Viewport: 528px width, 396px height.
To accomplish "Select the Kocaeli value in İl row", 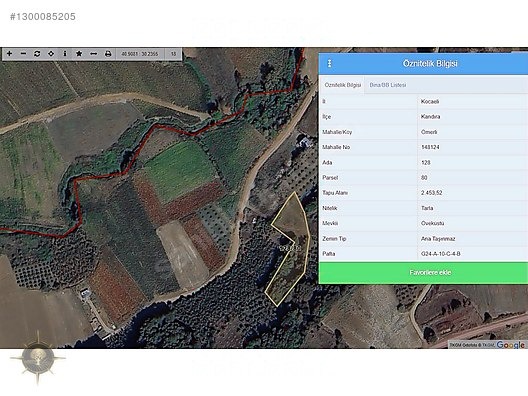I will (x=430, y=101).
